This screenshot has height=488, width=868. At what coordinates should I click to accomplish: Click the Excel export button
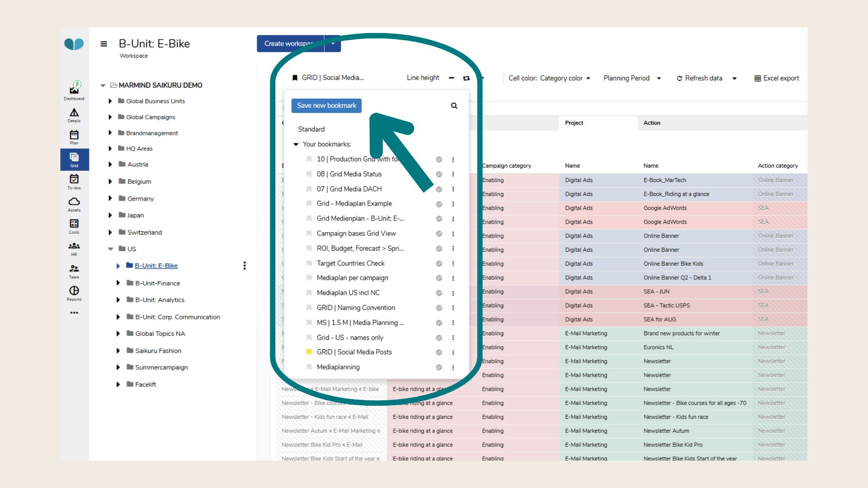(776, 78)
